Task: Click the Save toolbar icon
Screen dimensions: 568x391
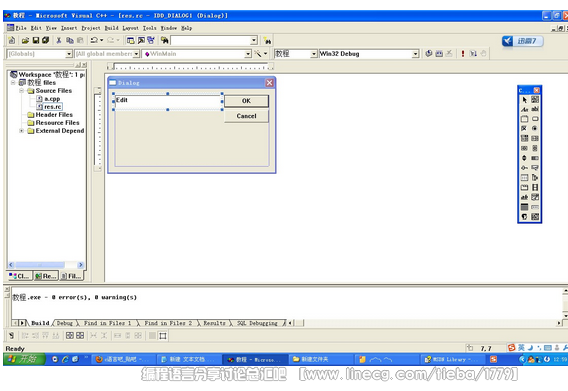Action: (x=36, y=40)
